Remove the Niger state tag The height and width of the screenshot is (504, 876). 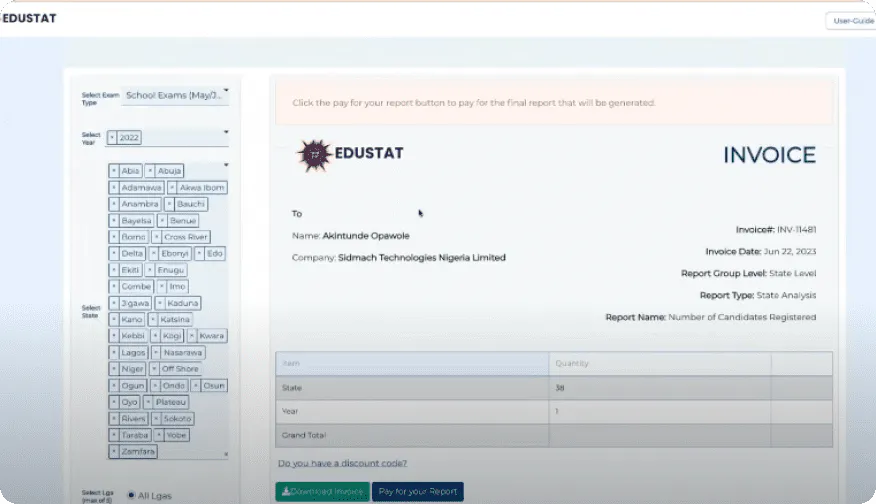click(x=114, y=369)
